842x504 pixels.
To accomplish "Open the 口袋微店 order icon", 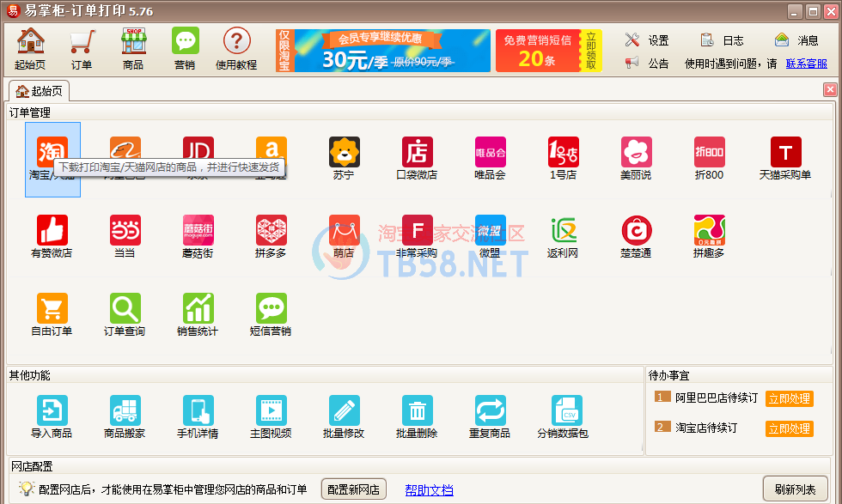I will click(x=418, y=160).
